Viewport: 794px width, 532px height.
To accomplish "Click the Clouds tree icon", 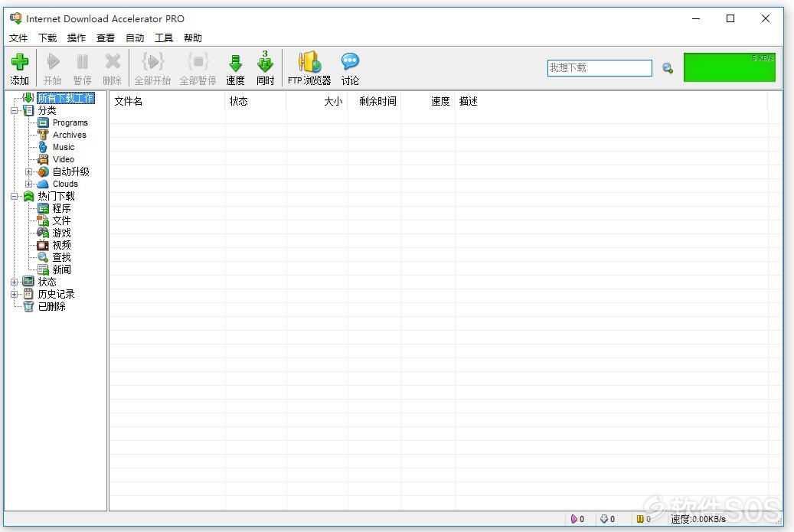I will coord(43,184).
